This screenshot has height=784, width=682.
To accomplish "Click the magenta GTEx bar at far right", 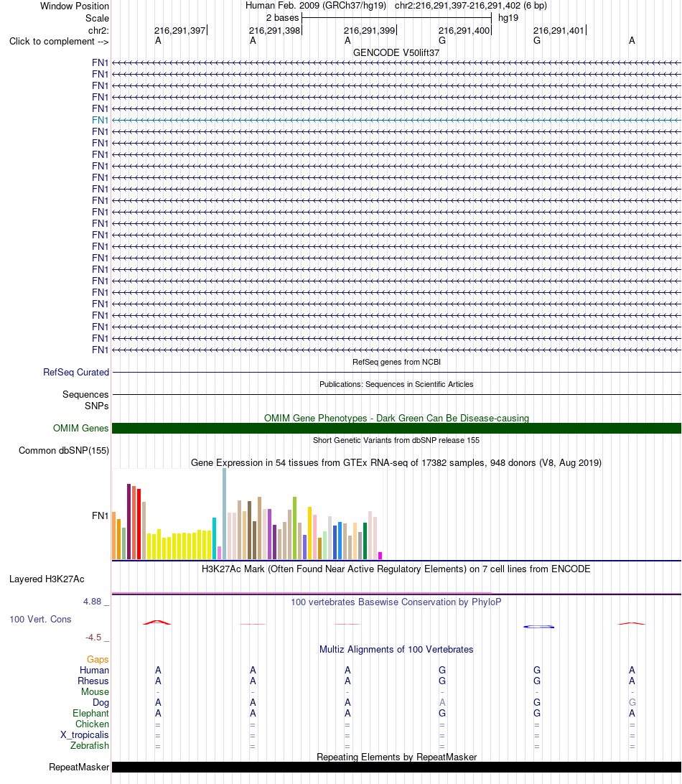I will pos(380,556).
